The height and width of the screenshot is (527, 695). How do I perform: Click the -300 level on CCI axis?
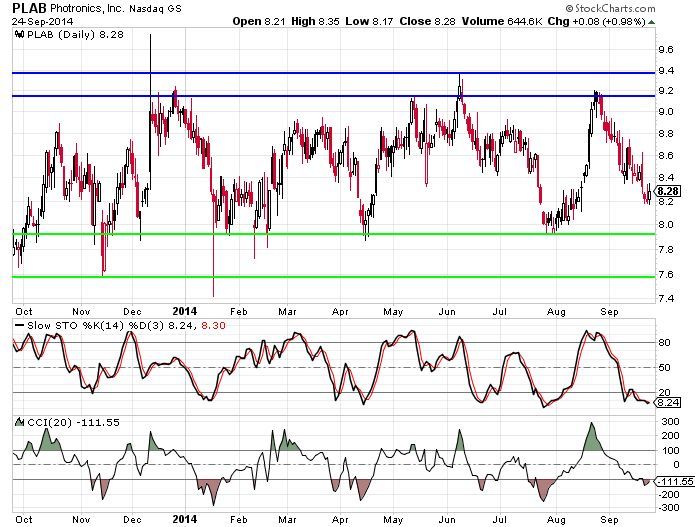[668, 507]
